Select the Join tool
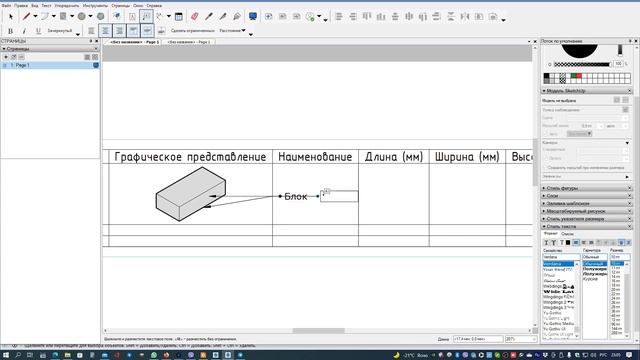The image size is (640, 360). click(x=236, y=16)
